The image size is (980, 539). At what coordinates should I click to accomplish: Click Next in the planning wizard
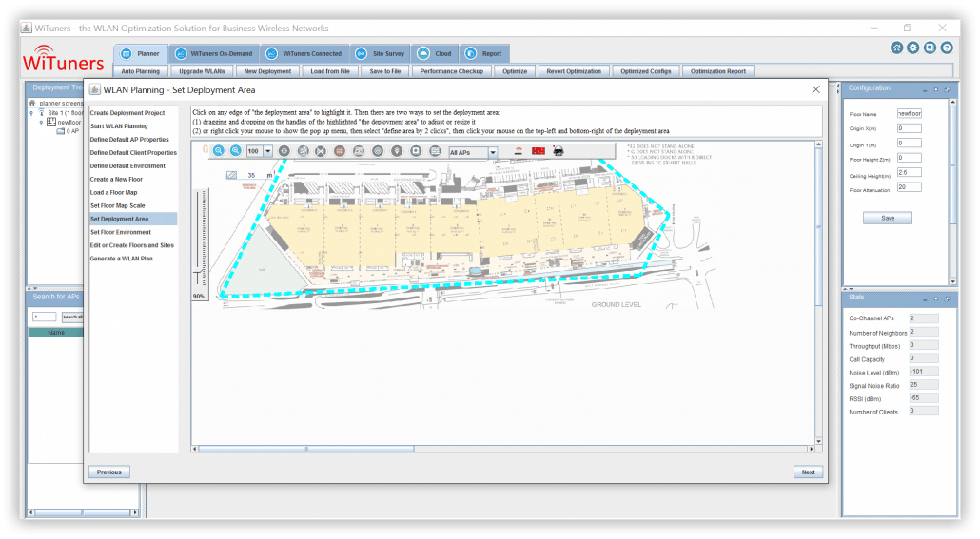coord(808,472)
